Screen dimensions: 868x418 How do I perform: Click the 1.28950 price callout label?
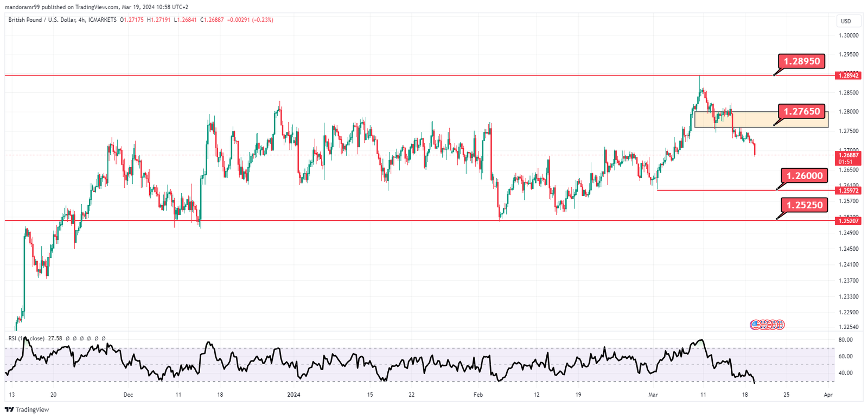point(801,61)
